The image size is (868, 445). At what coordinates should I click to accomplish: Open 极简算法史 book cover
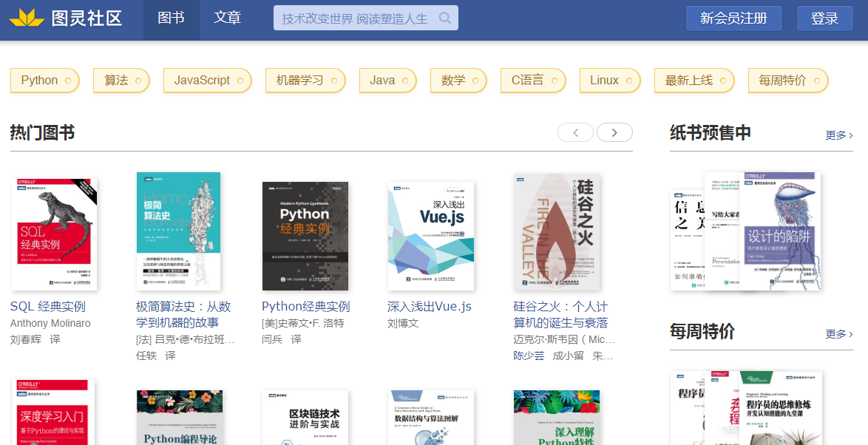click(178, 231)
